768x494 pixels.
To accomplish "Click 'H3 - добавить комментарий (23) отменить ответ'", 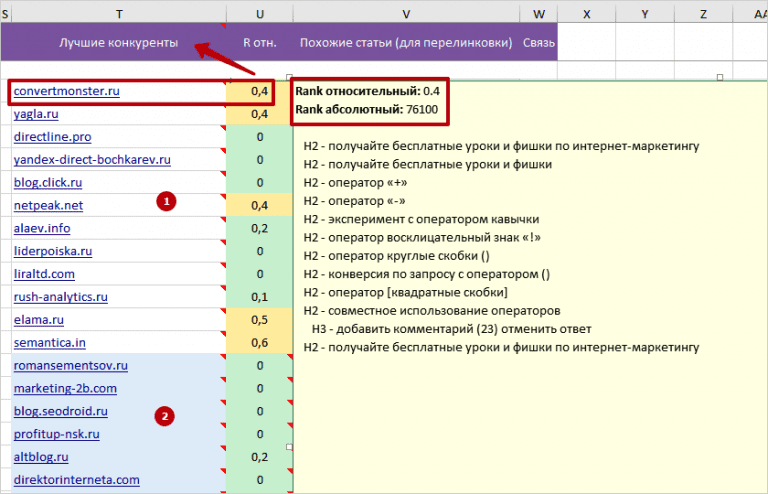I will (452, 329).
